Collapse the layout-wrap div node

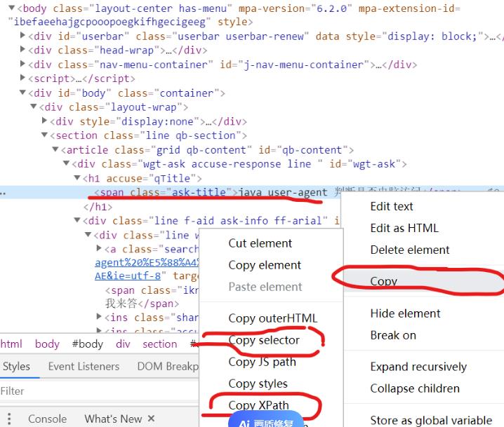point(34,106)
